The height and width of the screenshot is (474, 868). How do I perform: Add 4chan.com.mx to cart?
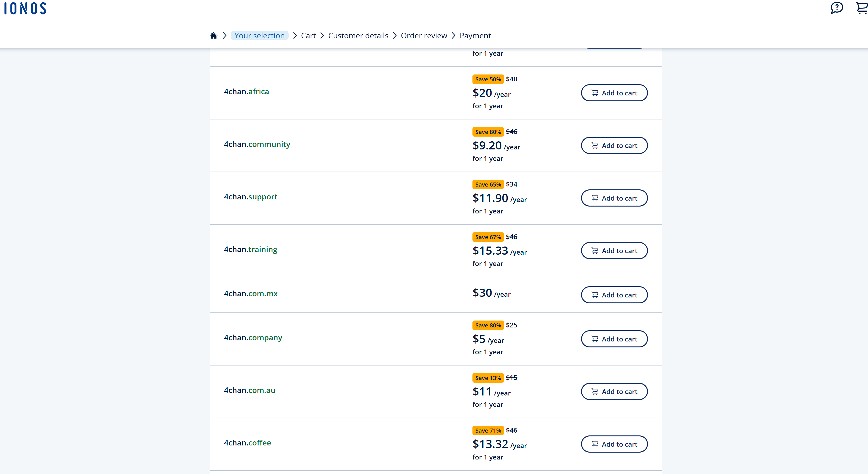coord(614,295)
